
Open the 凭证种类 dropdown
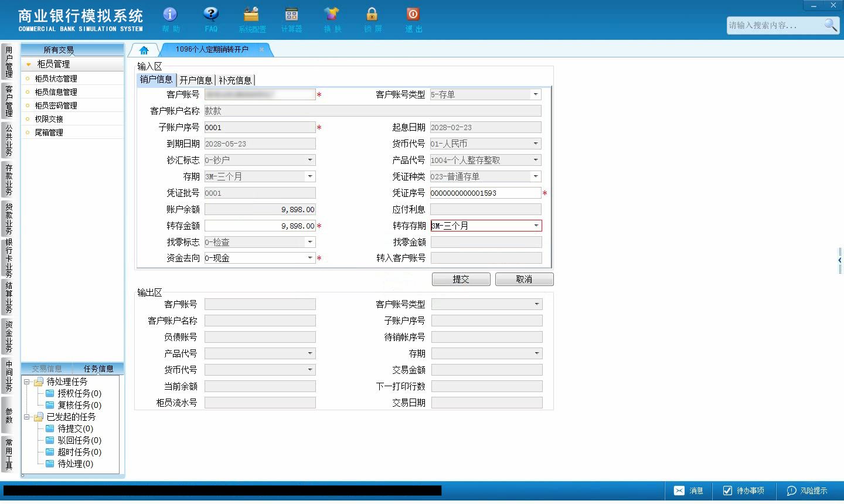pyautogui.click(x=536, y=176)
